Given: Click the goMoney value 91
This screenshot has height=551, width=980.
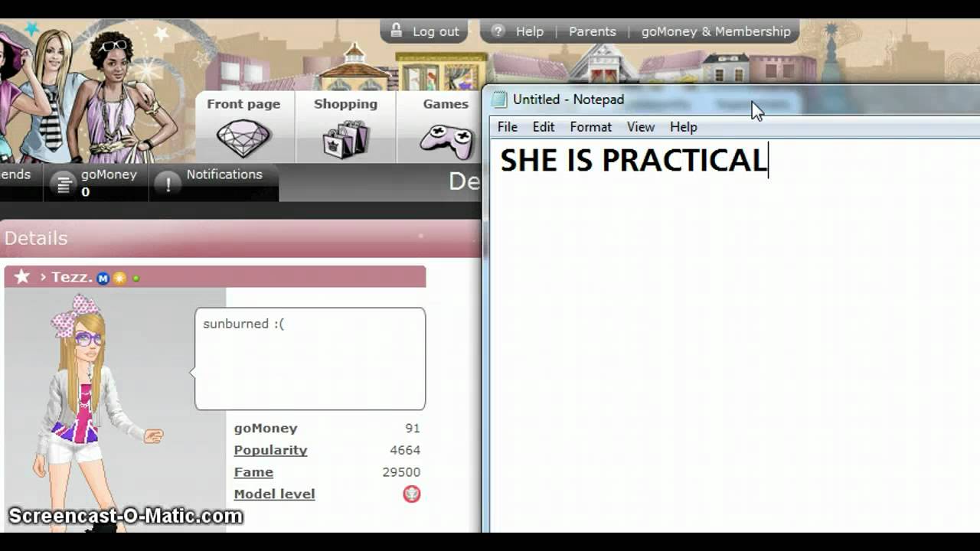Looking at the screenshot, I should click(413, 429).
